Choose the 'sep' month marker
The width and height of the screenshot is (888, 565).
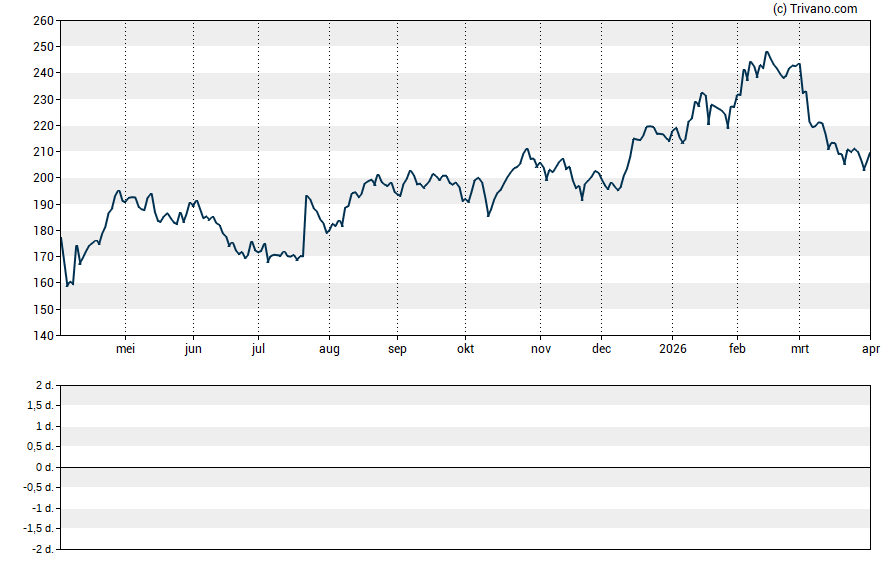(x=397, y=349)
